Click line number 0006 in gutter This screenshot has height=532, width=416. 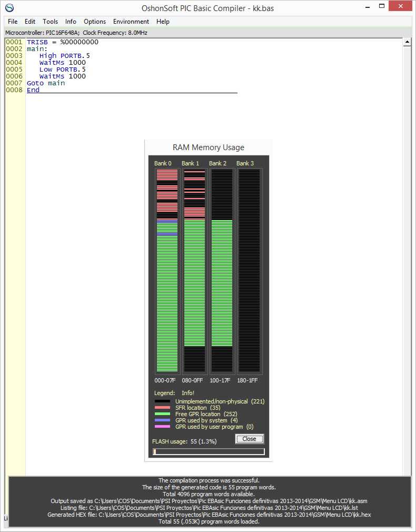coord(14,76)
